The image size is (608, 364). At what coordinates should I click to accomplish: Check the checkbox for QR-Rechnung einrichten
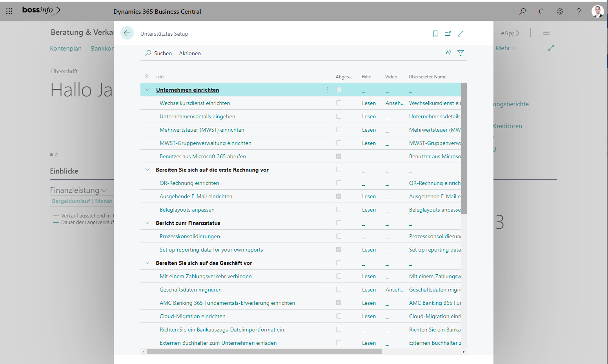pyautogui.click(x=339, y=183)
